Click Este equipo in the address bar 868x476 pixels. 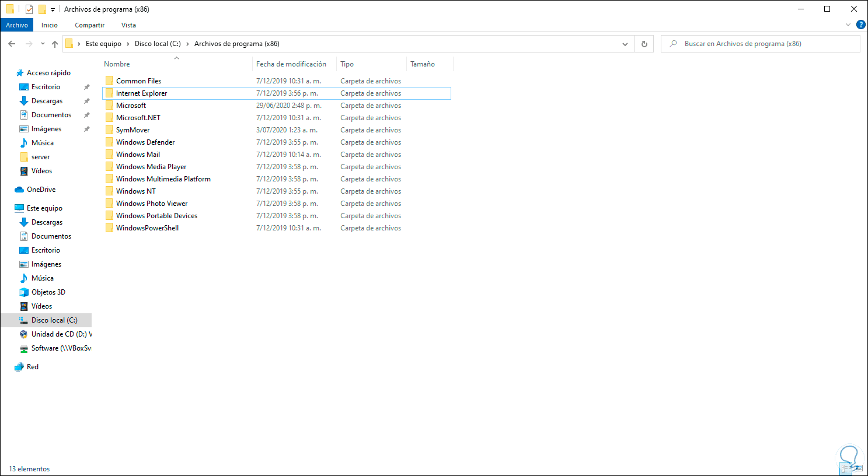103,44
